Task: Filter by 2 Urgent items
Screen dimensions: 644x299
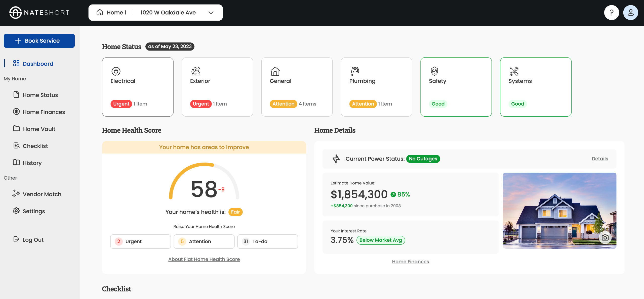Action: [x=140, y=241]
